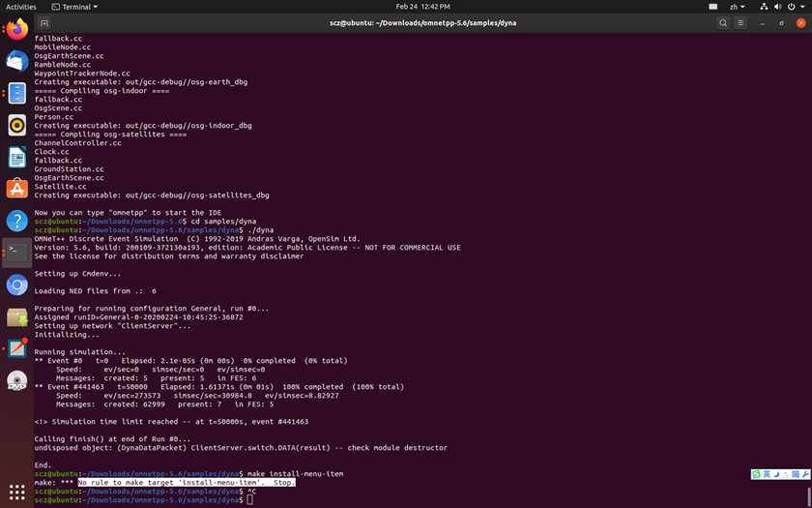Click 'Creating executable: out/gcc-debug//osg-satellites_dbg' line
This screenshot has height=508, width=812.
tap(152, 194)
